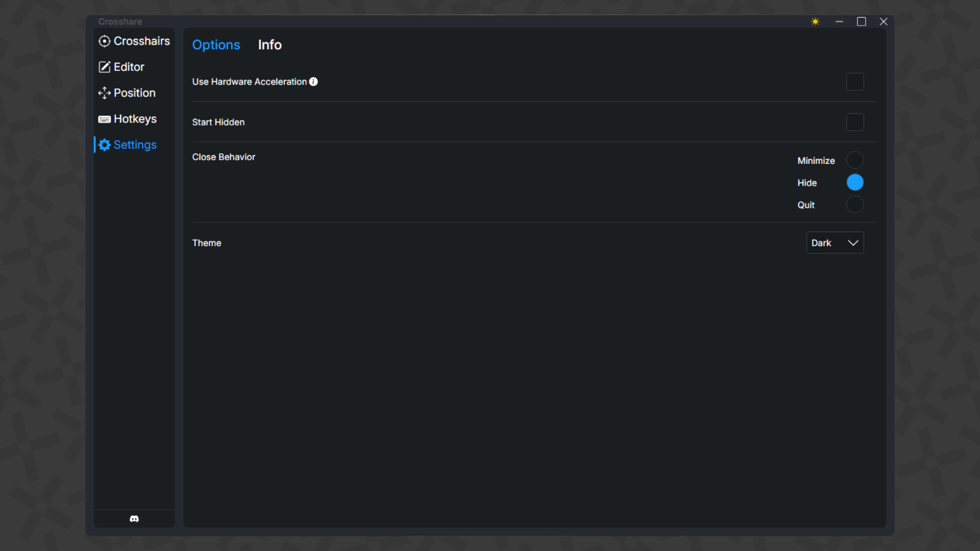Open the Theme dropdown

pos(835,243)
